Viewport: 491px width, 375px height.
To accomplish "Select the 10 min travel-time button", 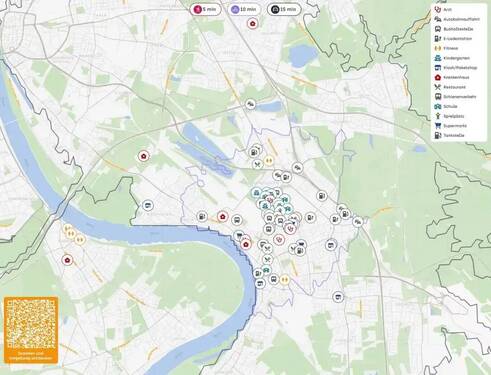I will click(x=244, y=9).
